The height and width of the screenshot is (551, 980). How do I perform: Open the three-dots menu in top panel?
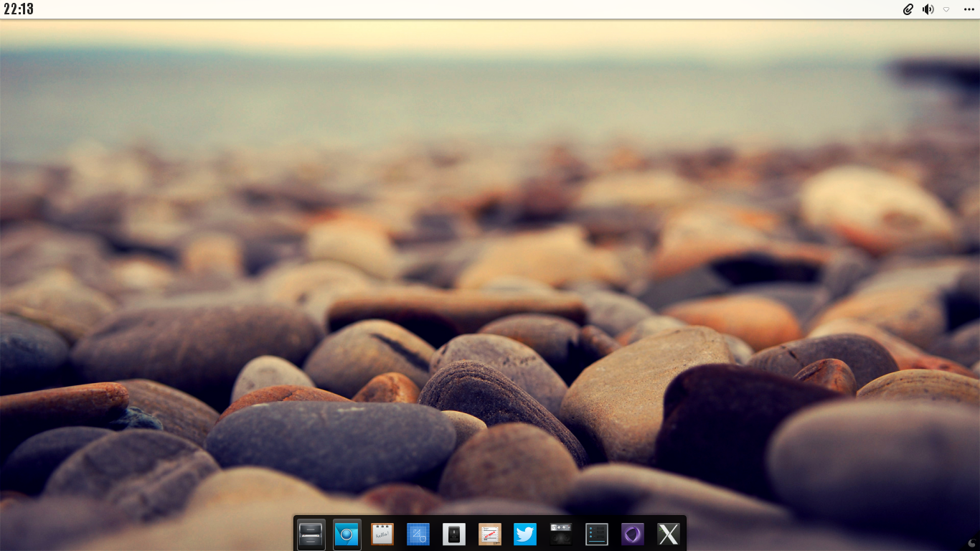pos(969,9)
